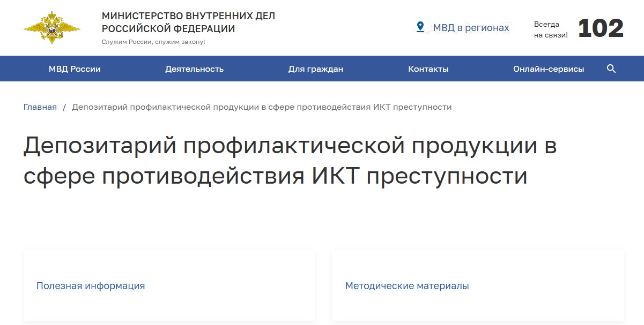This screenshot has width=644, height=325.
Task: Click the МИНИСТЕРСТВО ВНУТРЕННИХ ДЕЛ header title
Action: (188, 22)
